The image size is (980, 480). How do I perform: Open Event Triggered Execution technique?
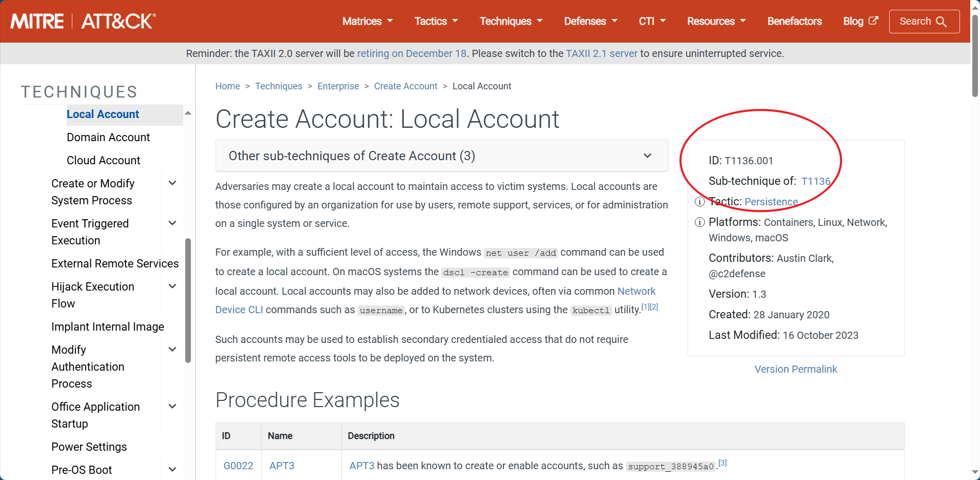90,232
